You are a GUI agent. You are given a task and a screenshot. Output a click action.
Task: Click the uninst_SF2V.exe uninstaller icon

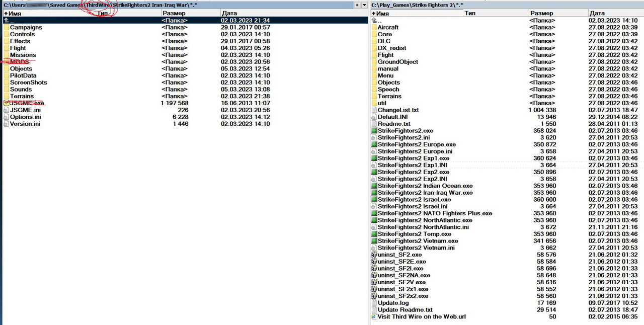click(x=374, y=282)
